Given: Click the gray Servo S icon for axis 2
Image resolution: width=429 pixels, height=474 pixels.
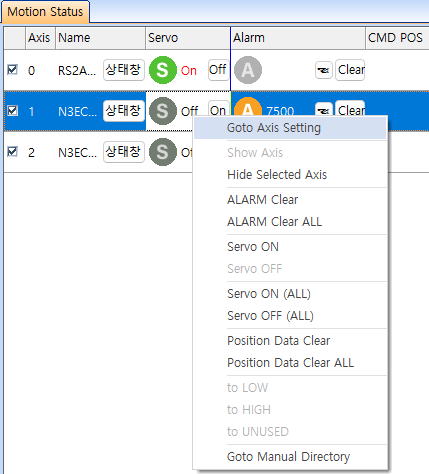Looking at the screenshot, I should click(163, 152).
